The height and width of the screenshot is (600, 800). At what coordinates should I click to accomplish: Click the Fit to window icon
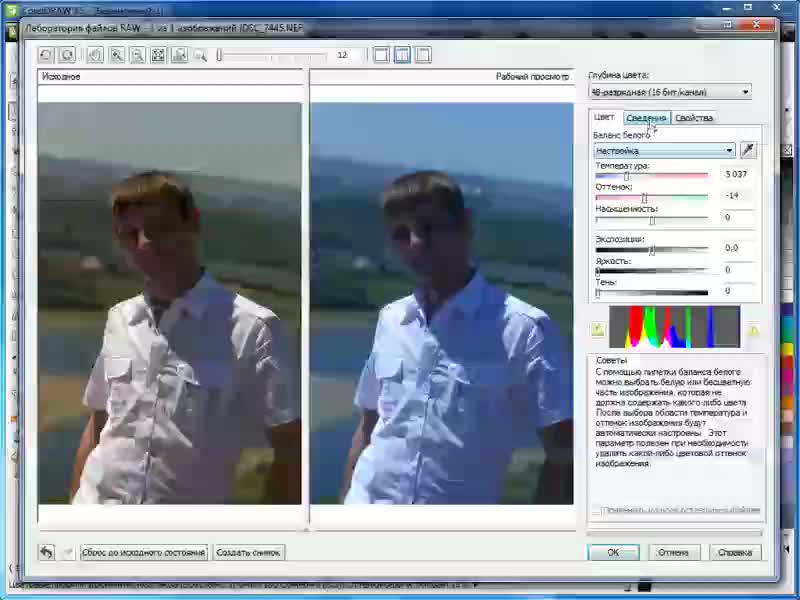click(x=158, y=55)
